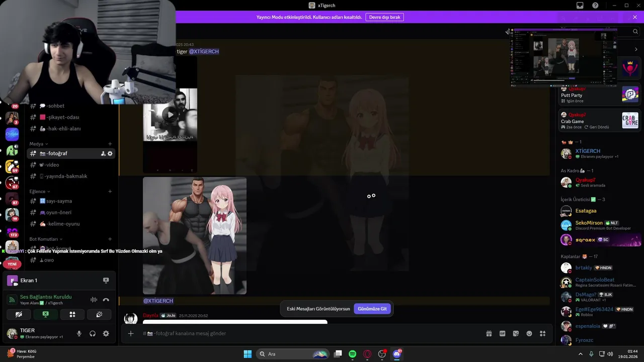
Task: Open Spotify from the taskbar
Action: click(x=353, y=354)
